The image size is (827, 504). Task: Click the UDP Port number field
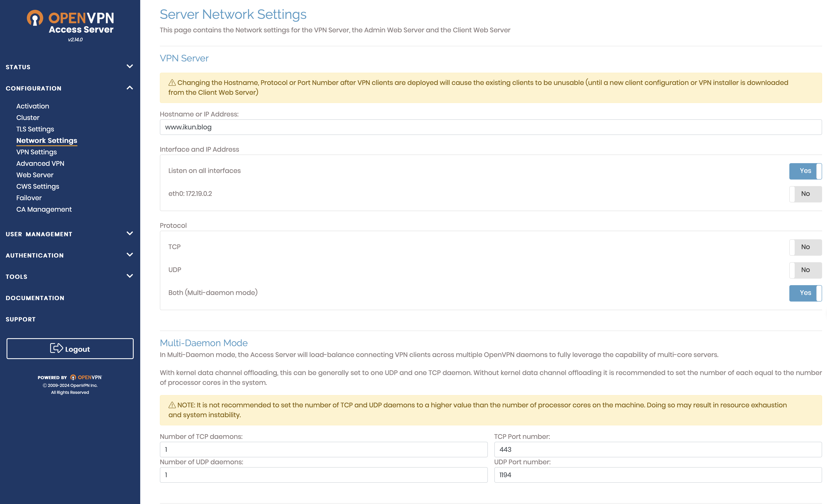coord(658,475)
